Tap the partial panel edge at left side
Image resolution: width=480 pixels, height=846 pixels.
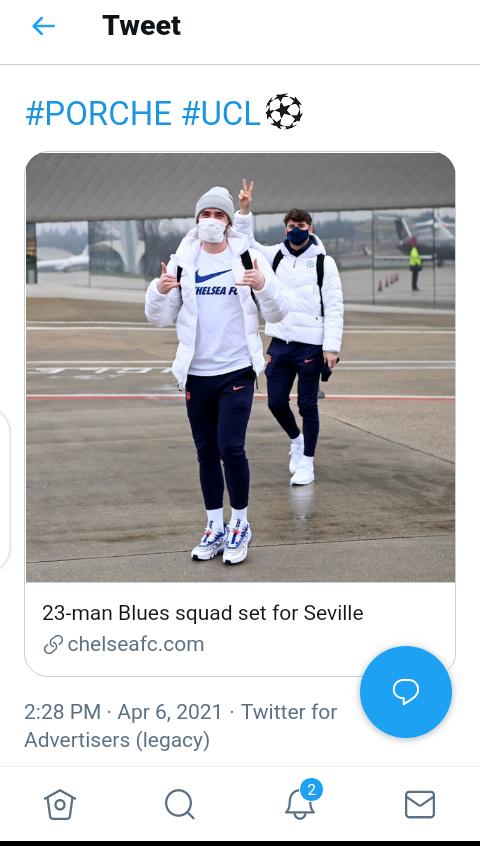(x=4, y=490)
